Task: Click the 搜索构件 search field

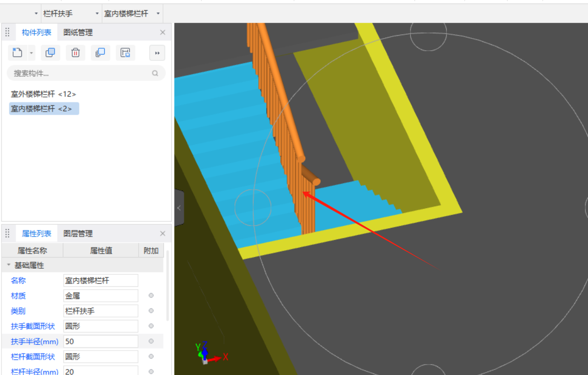Action: [x=86, y=73]
